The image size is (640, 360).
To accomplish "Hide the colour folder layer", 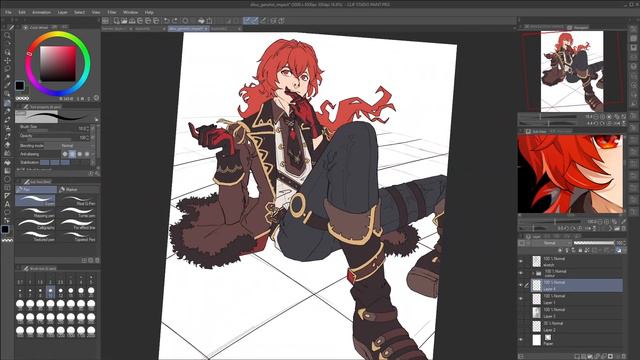I will coord(521,273).
